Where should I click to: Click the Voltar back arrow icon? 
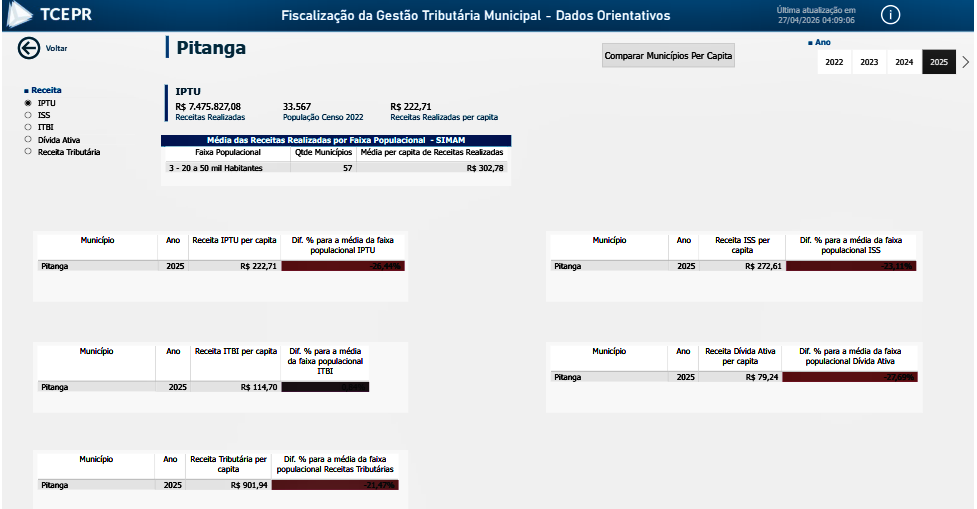coord(28,47)
